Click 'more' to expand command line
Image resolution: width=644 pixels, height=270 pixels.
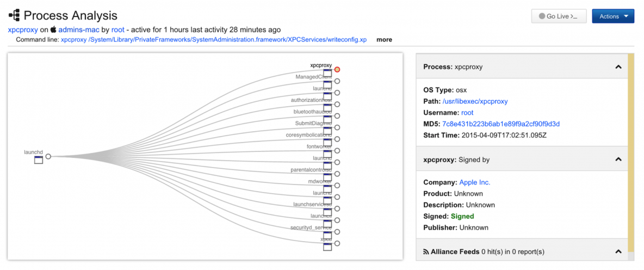point(384,40)
